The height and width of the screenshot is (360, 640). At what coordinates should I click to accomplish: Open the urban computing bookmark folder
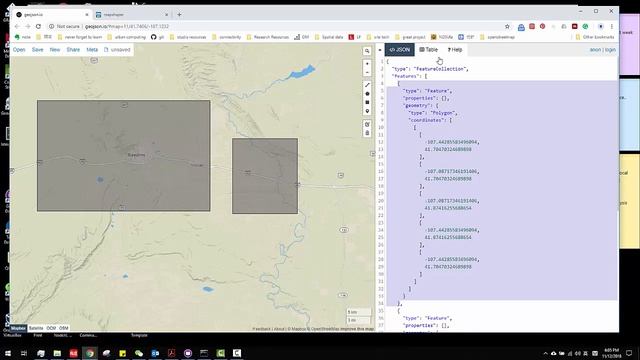pyautogui.click(x=127, y=37)
